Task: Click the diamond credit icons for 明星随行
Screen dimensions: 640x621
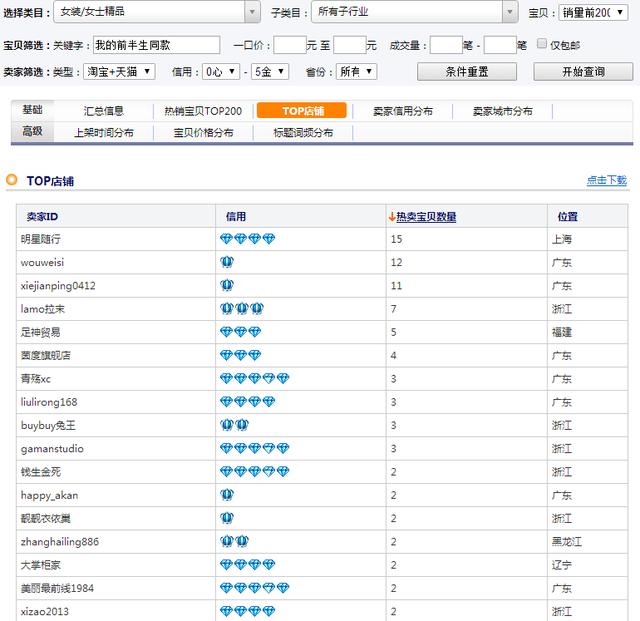Action: pos(247,239)
